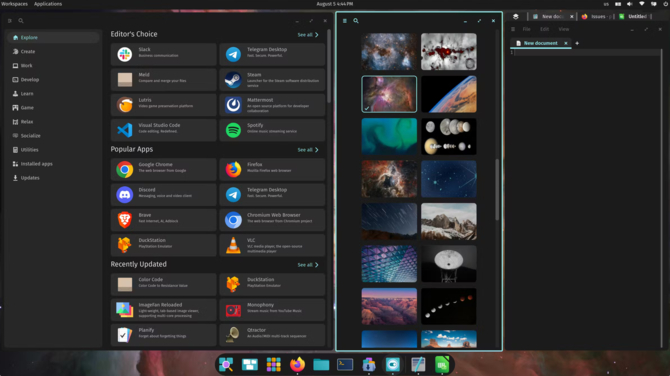Click the search icon in wallpaper window
Screen dimensions: 670x376
coord(356,21)
